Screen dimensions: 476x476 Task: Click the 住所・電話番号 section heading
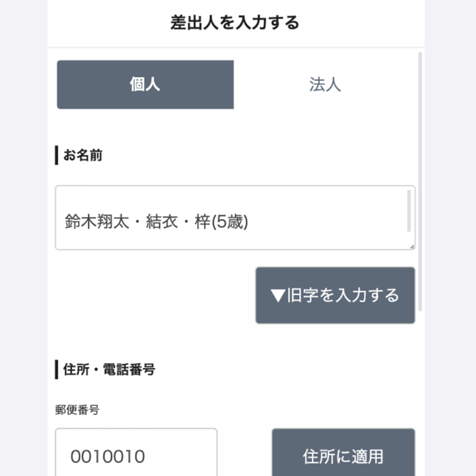point(109,369)
